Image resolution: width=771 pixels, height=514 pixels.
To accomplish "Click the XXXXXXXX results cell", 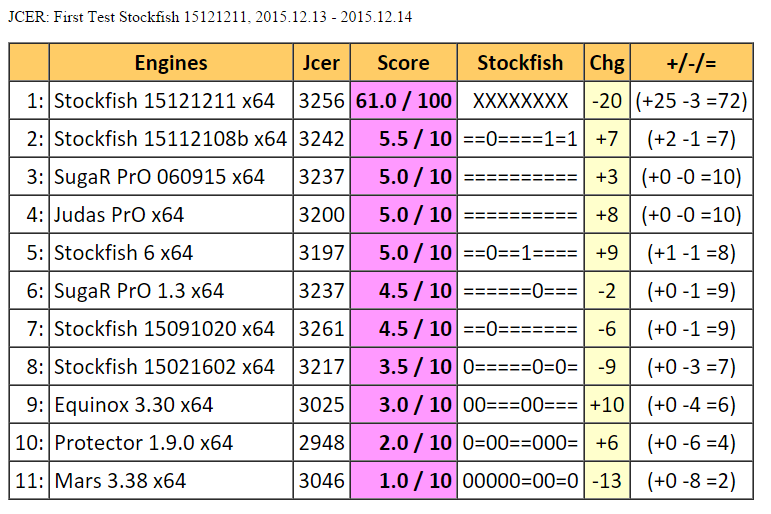I will [520, 101].
